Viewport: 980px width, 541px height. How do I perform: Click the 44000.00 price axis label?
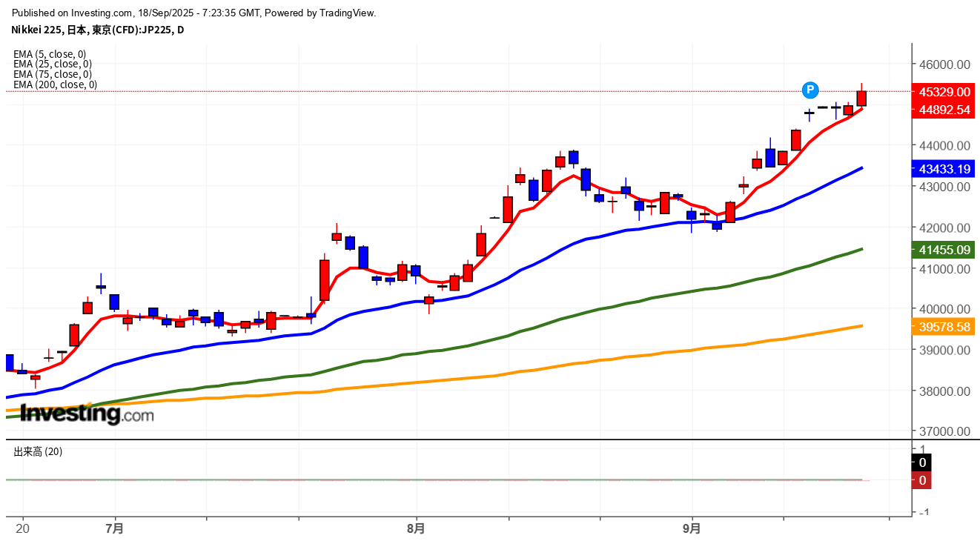pyautogui.click(x=944, y=146)
